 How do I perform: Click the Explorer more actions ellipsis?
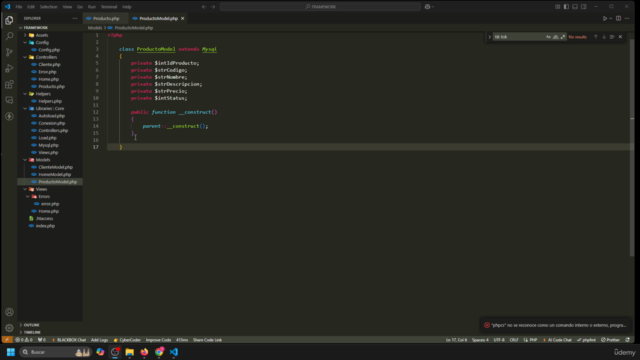coord(75,18)
